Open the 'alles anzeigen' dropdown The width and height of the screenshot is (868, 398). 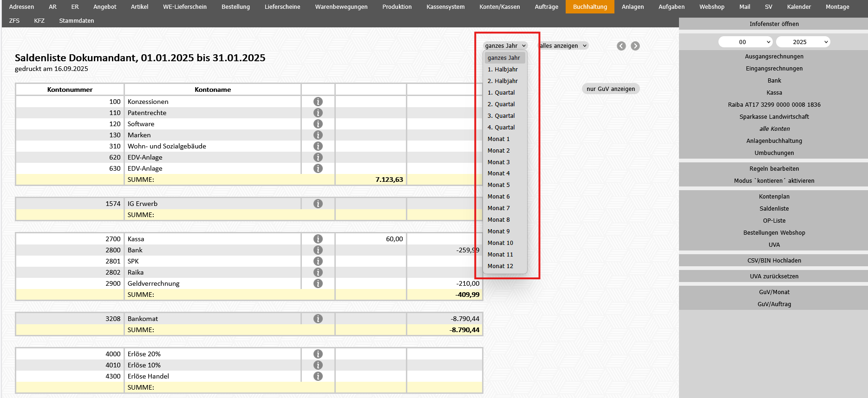[x=563, y=46]
